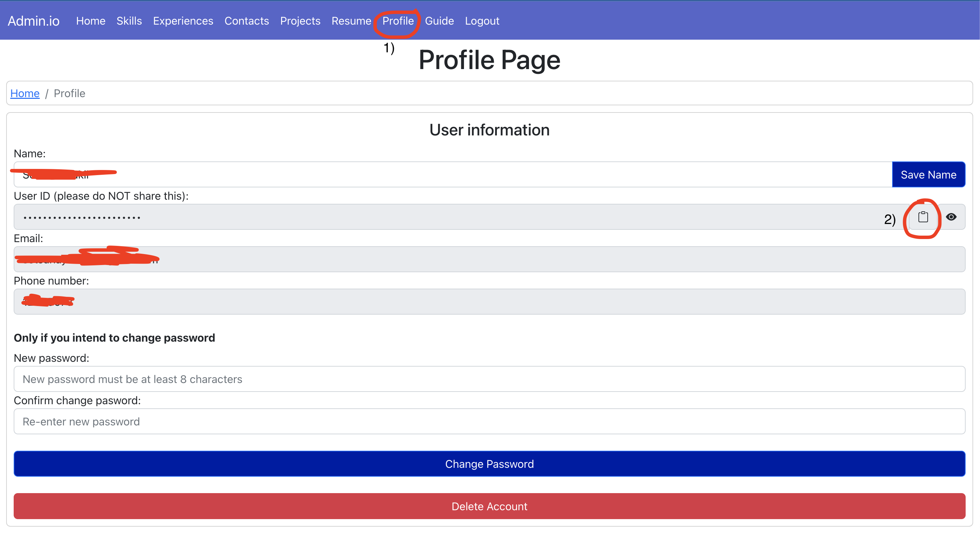Click the Profile nav item

pyautogui.click(x=398, y=21)
